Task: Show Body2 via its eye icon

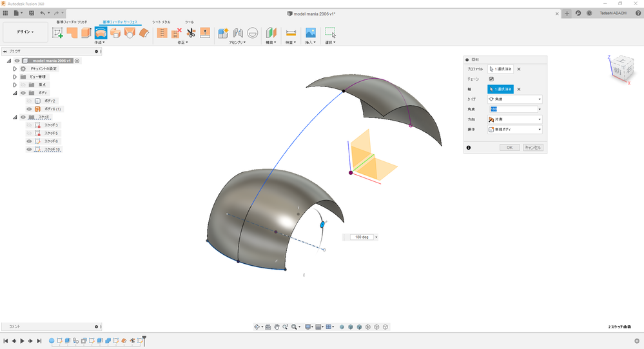Action: tap(29, 101)
